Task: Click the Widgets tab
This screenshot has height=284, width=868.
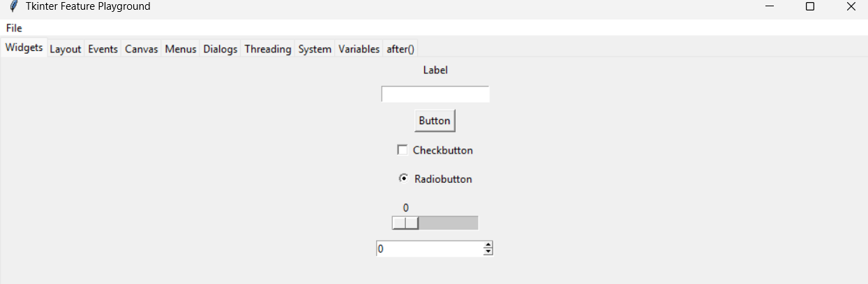Action: [x=24, y=48]
